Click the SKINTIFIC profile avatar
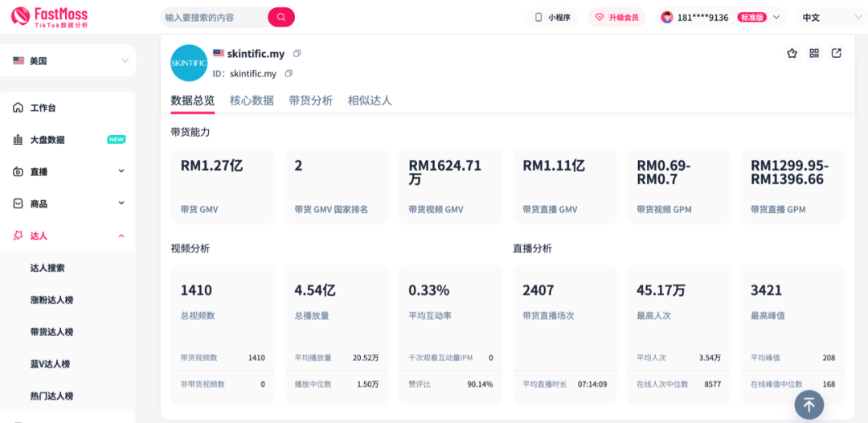Image resolution: width=868 pixels, height=423 pixels. coord(189,63)
